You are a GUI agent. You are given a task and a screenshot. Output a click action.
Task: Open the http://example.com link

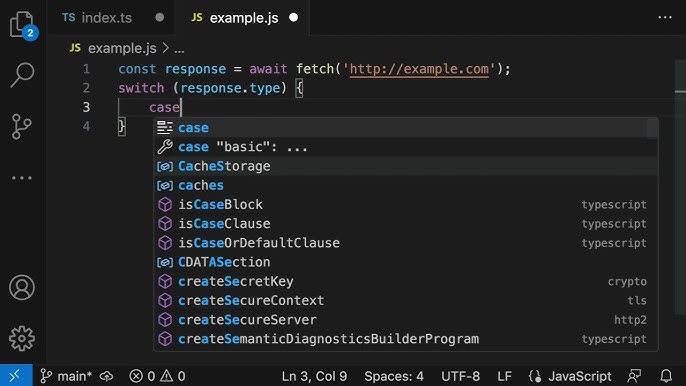pyautogui.click(x=419, y=69)
